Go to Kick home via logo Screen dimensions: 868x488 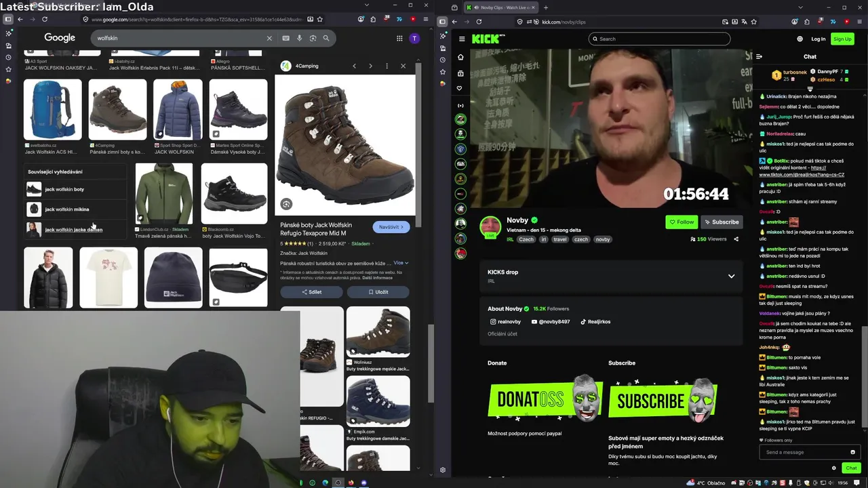tap(488, 39)
